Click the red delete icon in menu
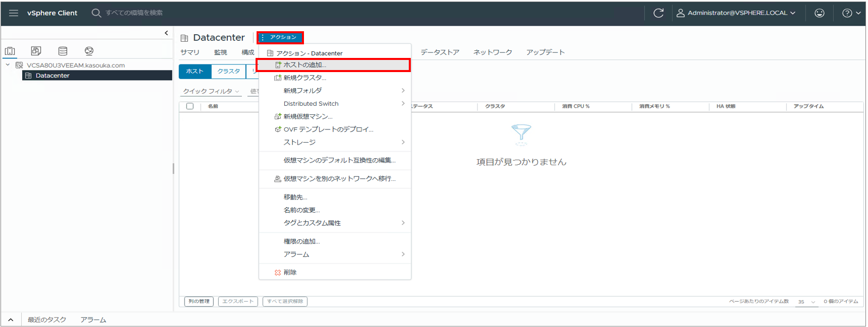The width and height of the screenshot is (868, 327). point(278,273)
